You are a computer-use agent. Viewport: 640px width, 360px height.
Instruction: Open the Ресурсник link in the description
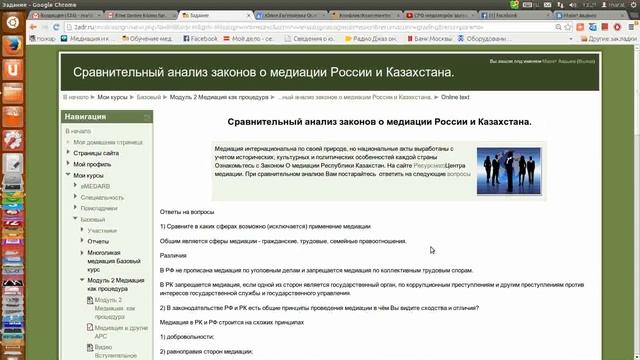point(429,165)
